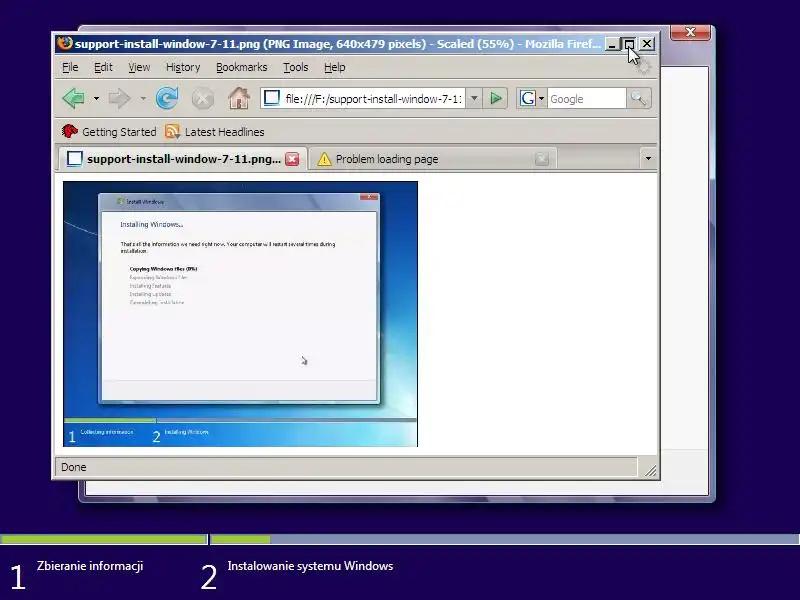Screen dimensions: 800x600
Task: Close the support-install-window-7-11.png tab
Action: 292,159
